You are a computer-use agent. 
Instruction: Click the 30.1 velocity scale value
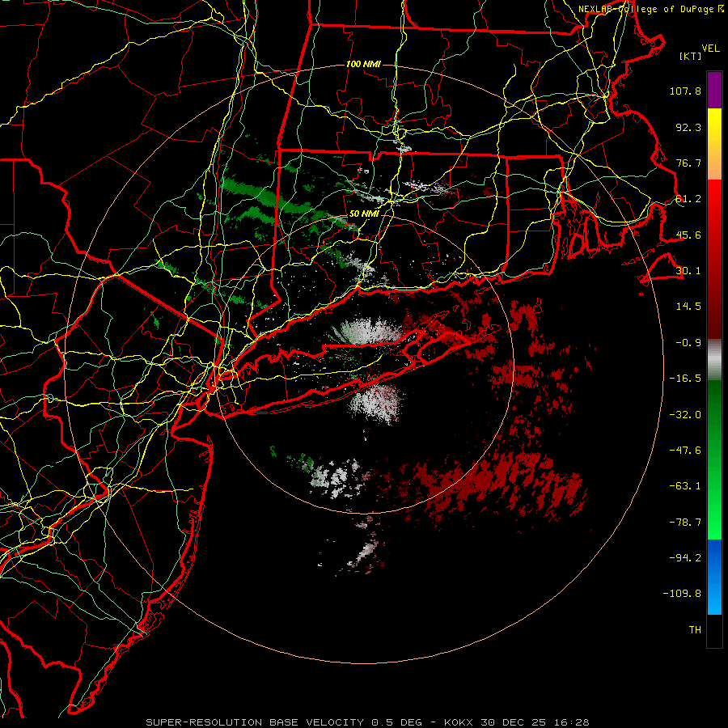pyautogui.click(x=688, y=271)
